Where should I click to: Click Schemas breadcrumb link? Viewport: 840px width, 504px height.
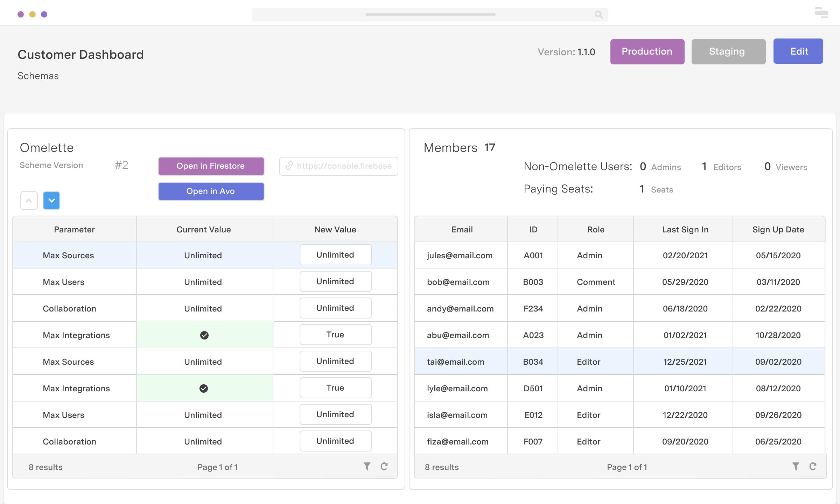pos(38,76)
